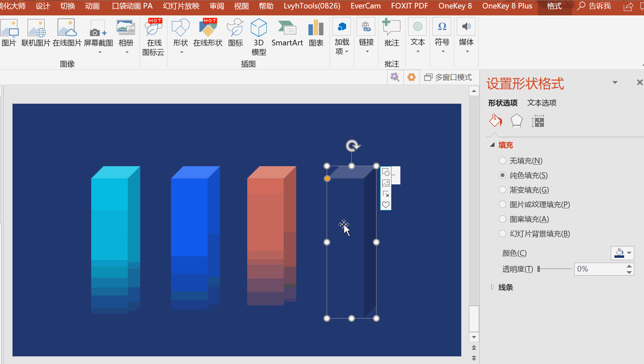Open the FOXIT PDF ribbon tab
Viewport: 644px width, 364px height.
(x=409, y=6)
